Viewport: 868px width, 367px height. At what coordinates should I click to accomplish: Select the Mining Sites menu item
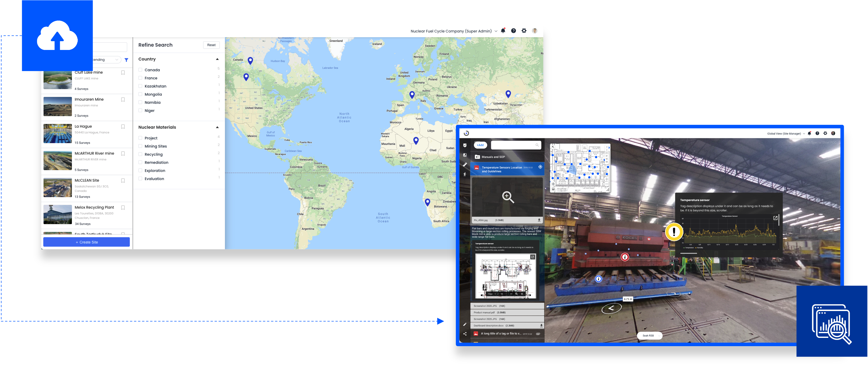point(156,146)
